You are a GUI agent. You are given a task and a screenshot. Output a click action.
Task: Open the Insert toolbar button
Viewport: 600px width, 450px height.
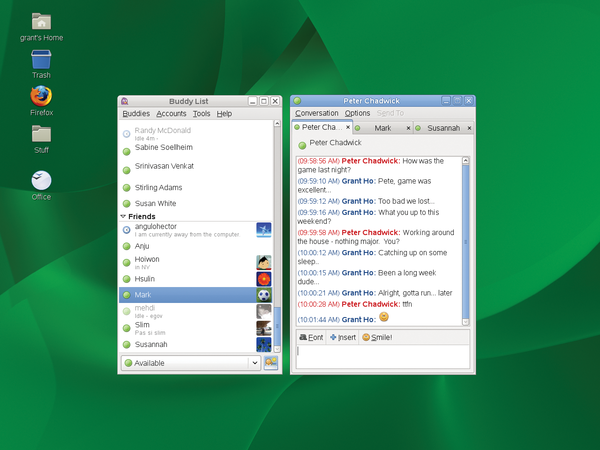(343, 338)
